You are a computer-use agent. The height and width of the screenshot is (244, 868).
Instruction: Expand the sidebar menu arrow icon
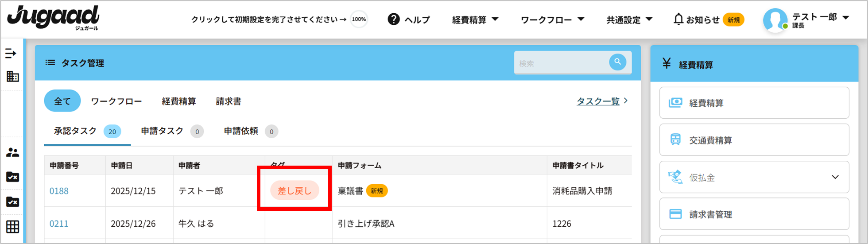coord(11,54)
